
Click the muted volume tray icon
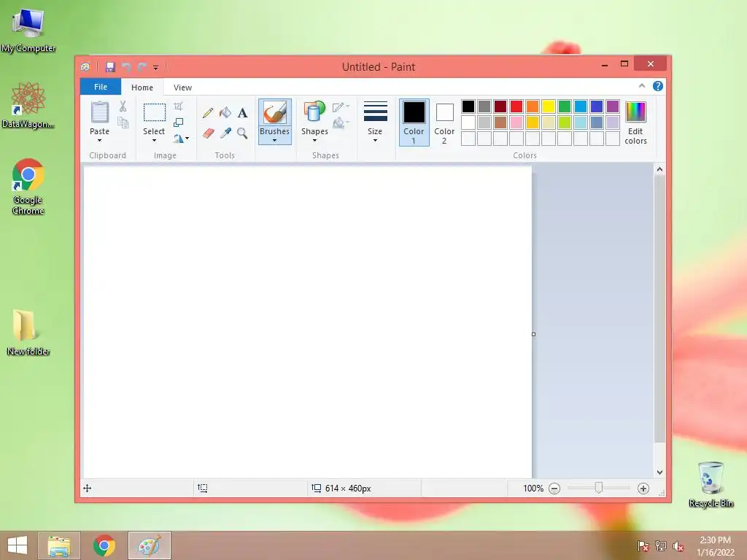(x=678, y=546)
